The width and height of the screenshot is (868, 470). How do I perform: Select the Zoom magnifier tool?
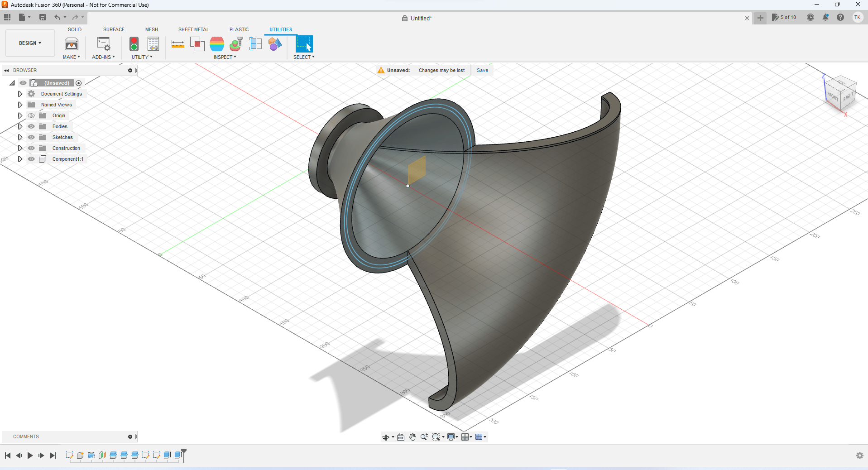coord(424,437)
